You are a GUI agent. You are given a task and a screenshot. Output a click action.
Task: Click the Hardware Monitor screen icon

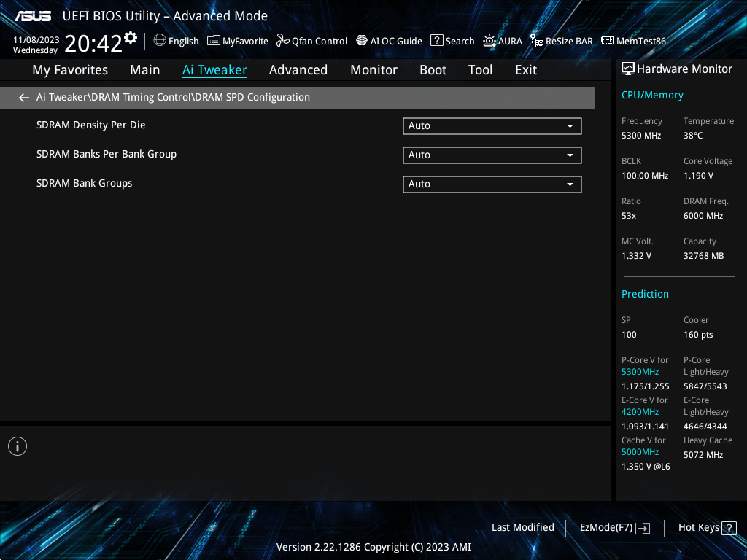click(628, 69)
